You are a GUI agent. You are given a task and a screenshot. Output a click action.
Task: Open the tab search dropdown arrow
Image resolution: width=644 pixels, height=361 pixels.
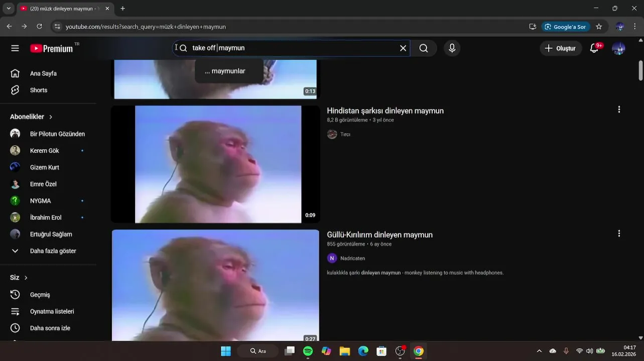[x=9, y=9]
